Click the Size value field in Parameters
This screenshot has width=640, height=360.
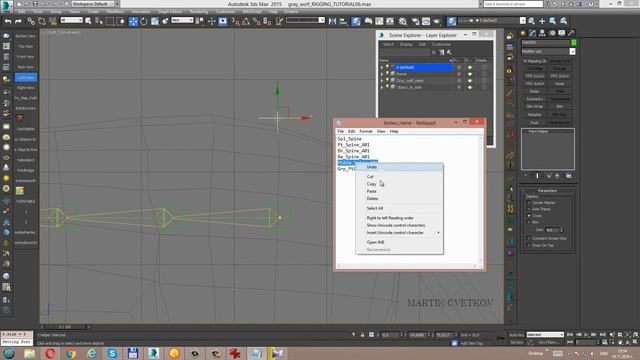[x=551, y=230]
